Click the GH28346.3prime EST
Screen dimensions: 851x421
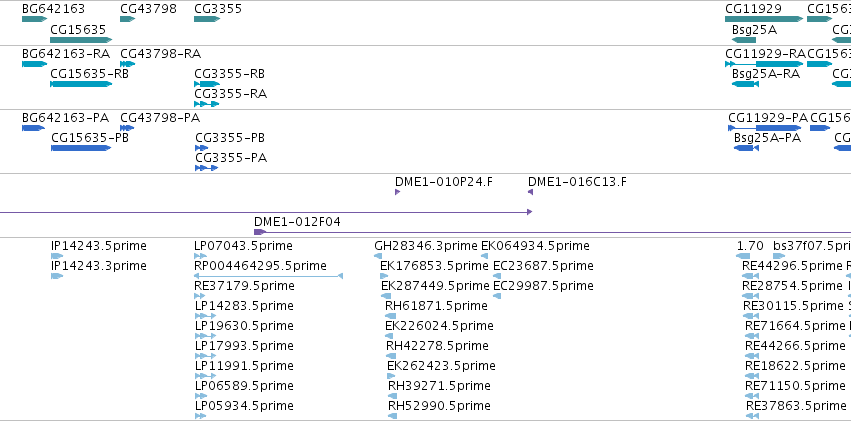[379, 256]
